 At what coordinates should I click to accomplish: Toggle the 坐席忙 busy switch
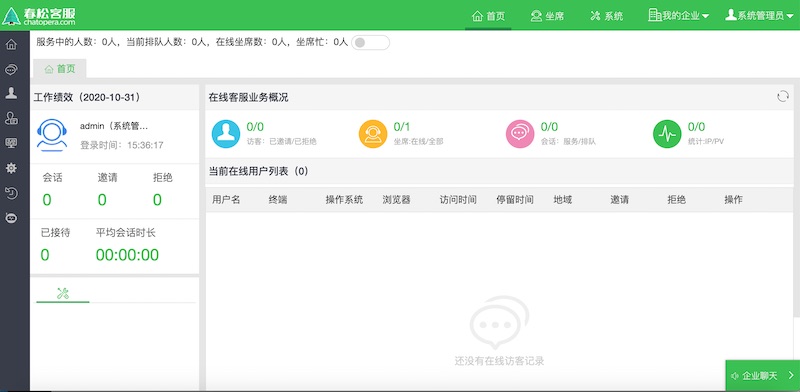370,42
